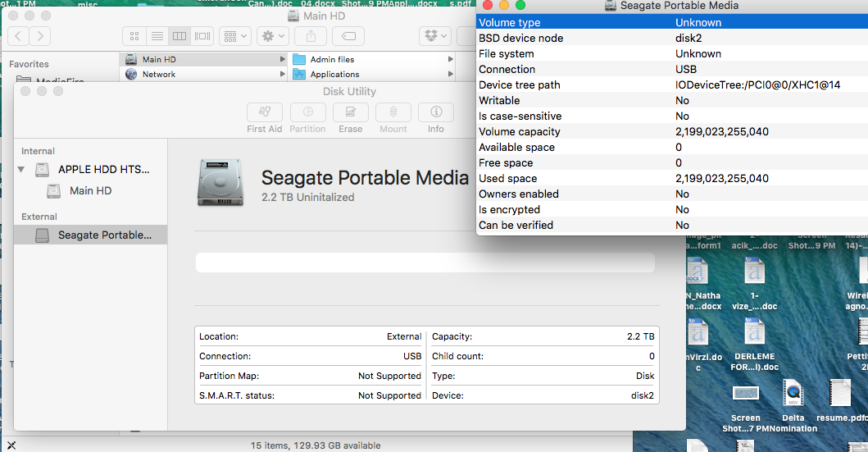The image size is (868, 452).
Task: Open the Applications folder in Finder
Action: click(373, 74)
